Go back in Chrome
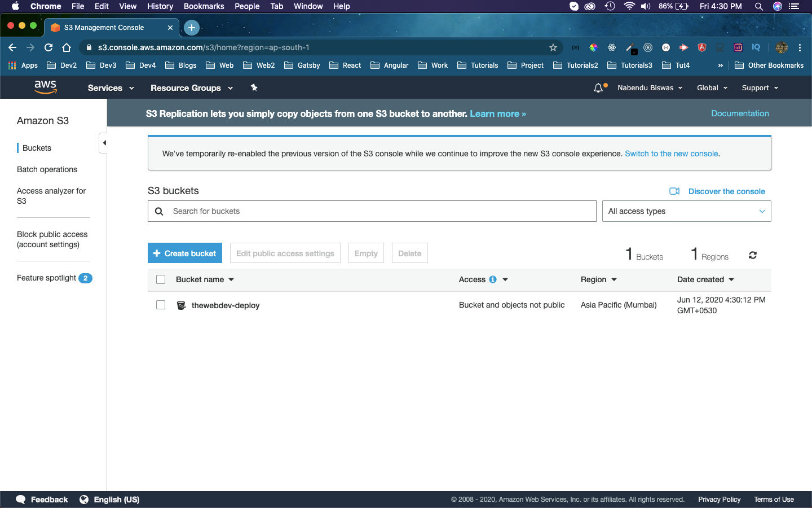Image resolution: width=812 pixels, height=508 pixels. 12,47
